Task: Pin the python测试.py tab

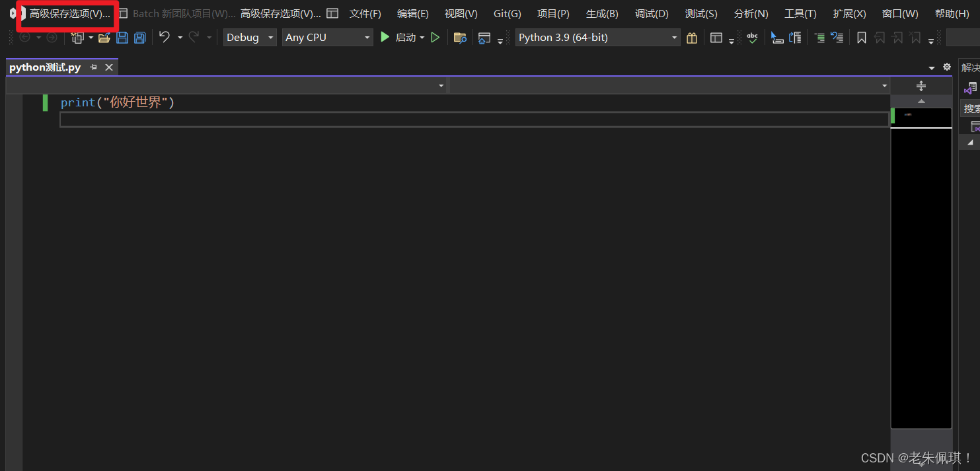Action: coord(94,67)
